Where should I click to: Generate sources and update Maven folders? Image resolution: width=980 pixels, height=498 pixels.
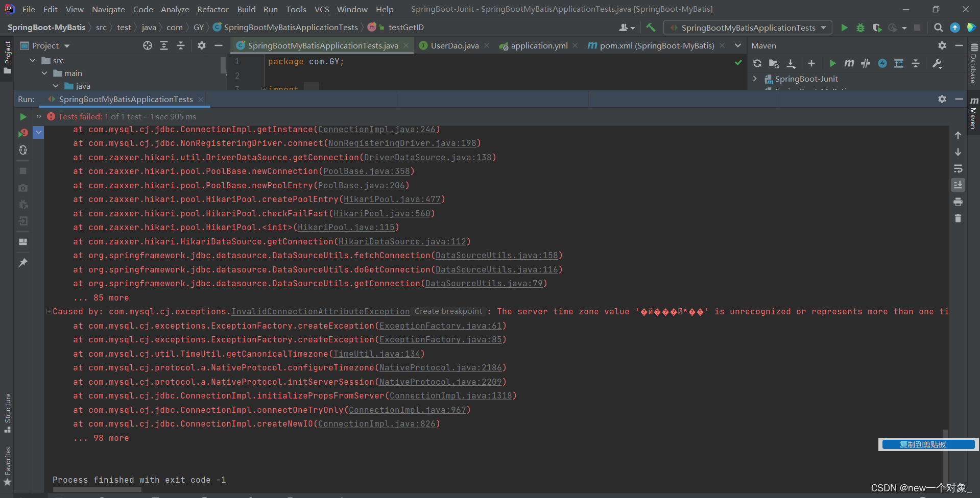click(774, 63)
